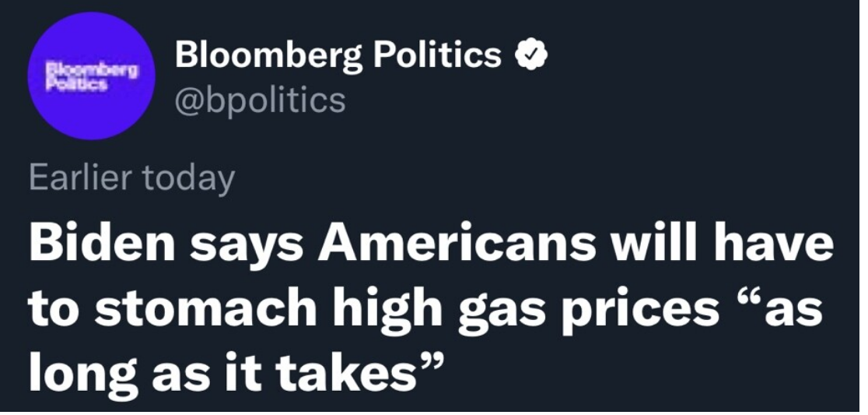
Task: Click the "Earlier today" timestamp
Action: 131,178
